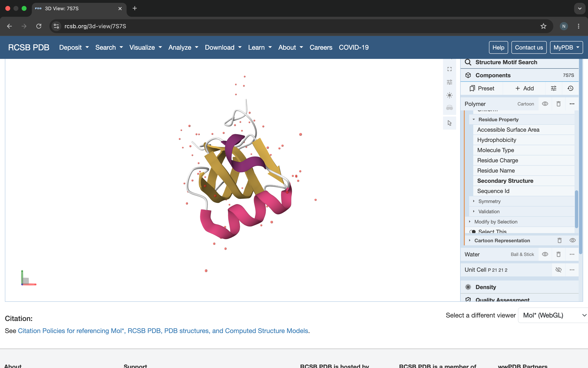The height and width of the screenshot is (368, 588).
Task: Open the Mol* (WebGL) viewer dropdown
Action: click(x=553, y=315)
